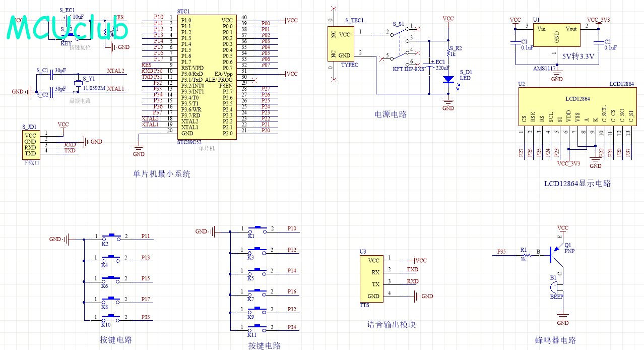Click the U3 TTS voice module block
The width and height of the screenshot is (644, 350).
[x=371, y=278]
